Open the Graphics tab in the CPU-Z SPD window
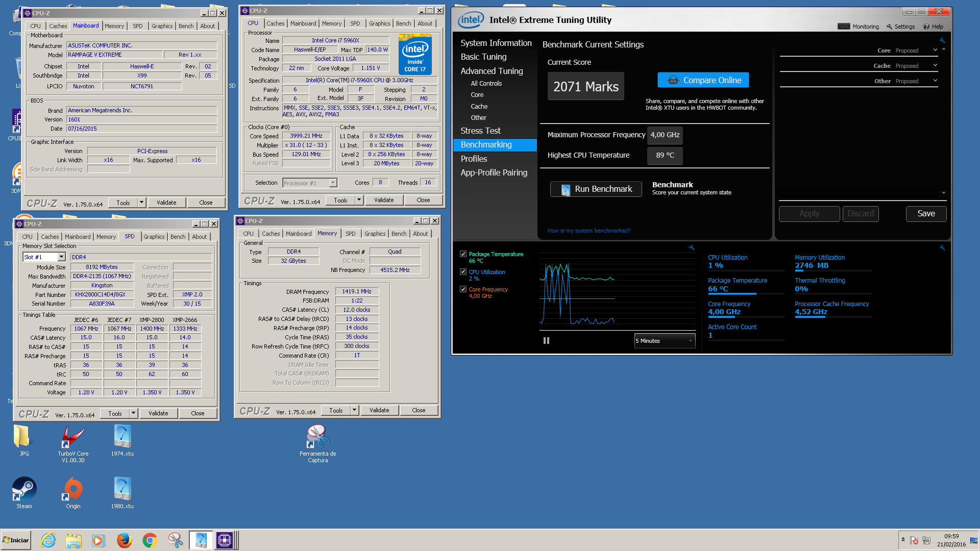Viewport: 980px width, 551px height. (154, 237)
